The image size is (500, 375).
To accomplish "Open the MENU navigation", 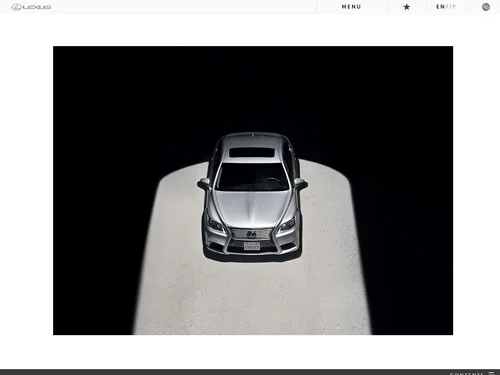I will [351, 7].
